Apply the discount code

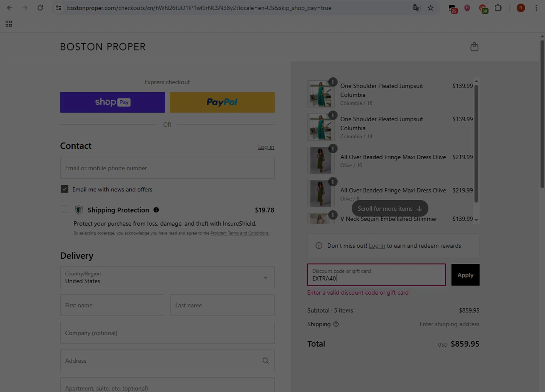465,275
